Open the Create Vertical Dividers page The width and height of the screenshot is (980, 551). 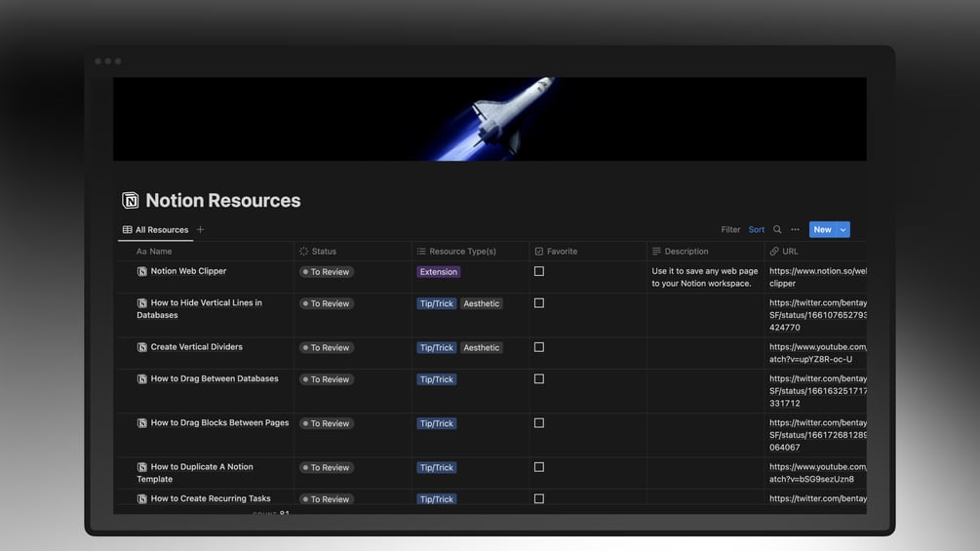click(196, 347)
